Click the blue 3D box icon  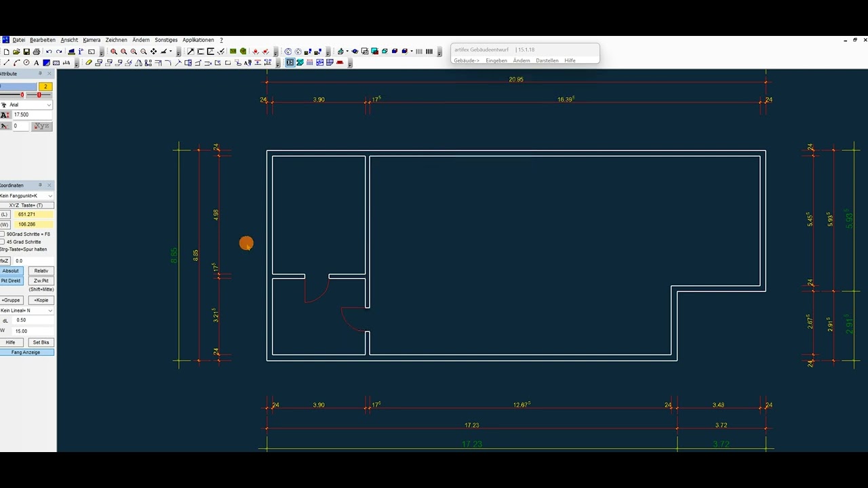395,52
